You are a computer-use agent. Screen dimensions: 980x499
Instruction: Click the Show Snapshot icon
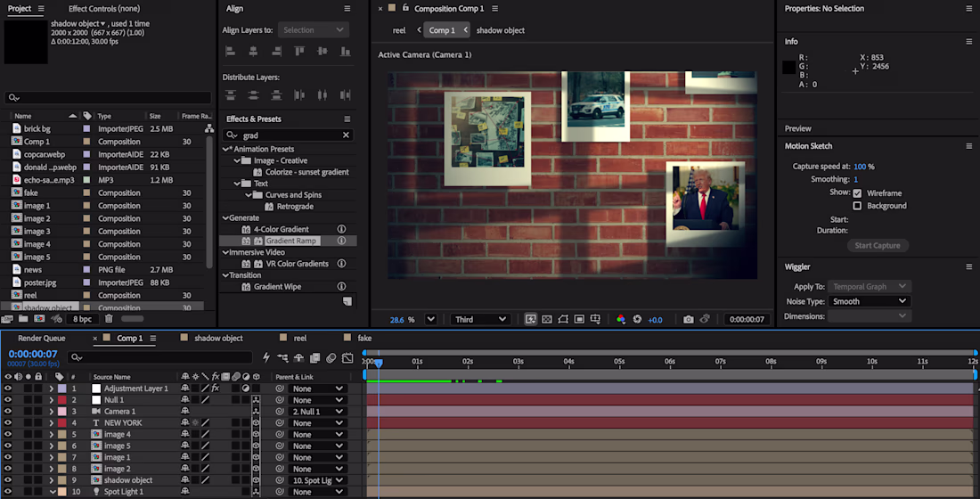[705, 319]
